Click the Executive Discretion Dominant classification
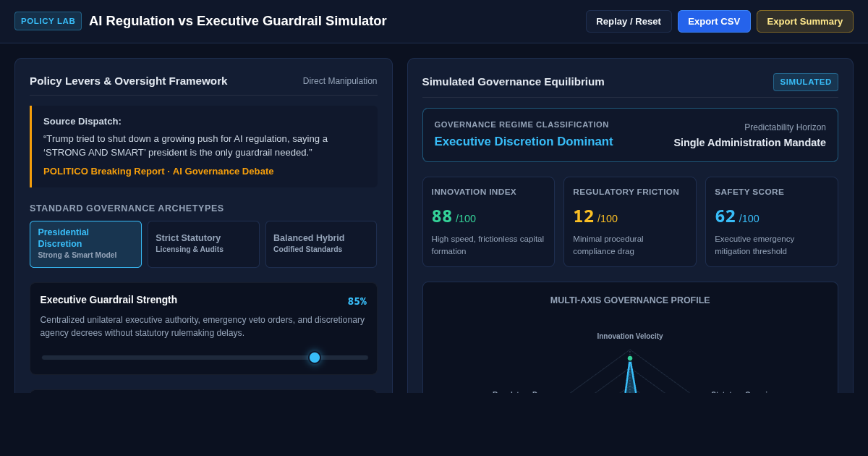The image size is (868, 456). (x=524, y=142)
